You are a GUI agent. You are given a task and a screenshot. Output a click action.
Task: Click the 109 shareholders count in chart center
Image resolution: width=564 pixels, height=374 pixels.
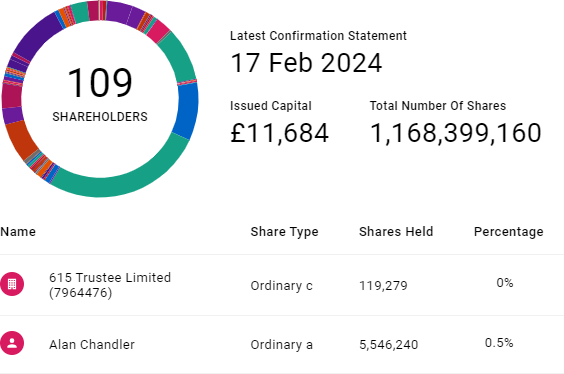click(100, 83)
